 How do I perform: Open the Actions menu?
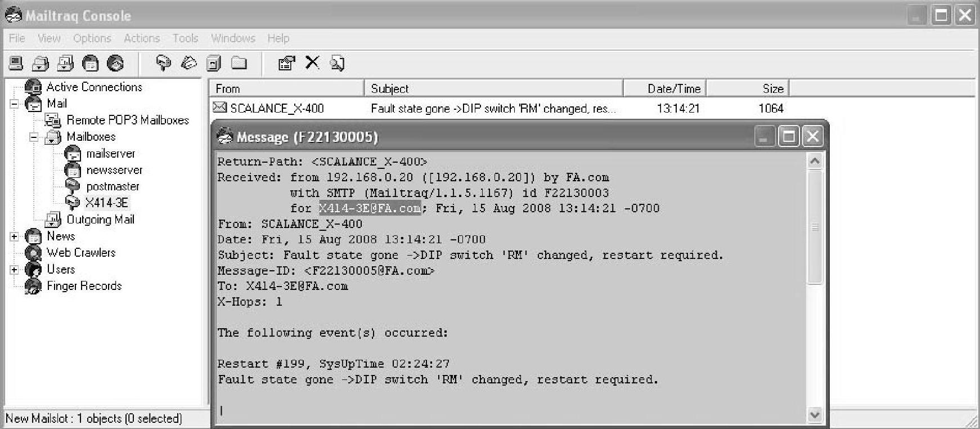pos(142,38)
